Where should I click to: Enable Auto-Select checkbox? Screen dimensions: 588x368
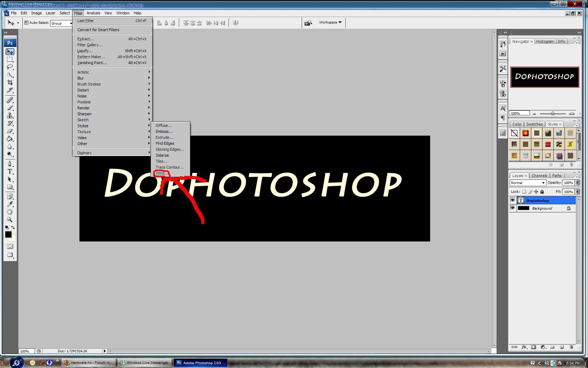26,23
